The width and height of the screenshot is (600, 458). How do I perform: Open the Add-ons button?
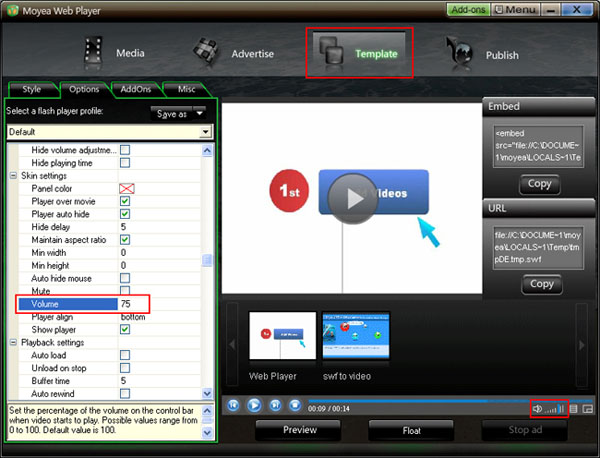tap(468, 10)
